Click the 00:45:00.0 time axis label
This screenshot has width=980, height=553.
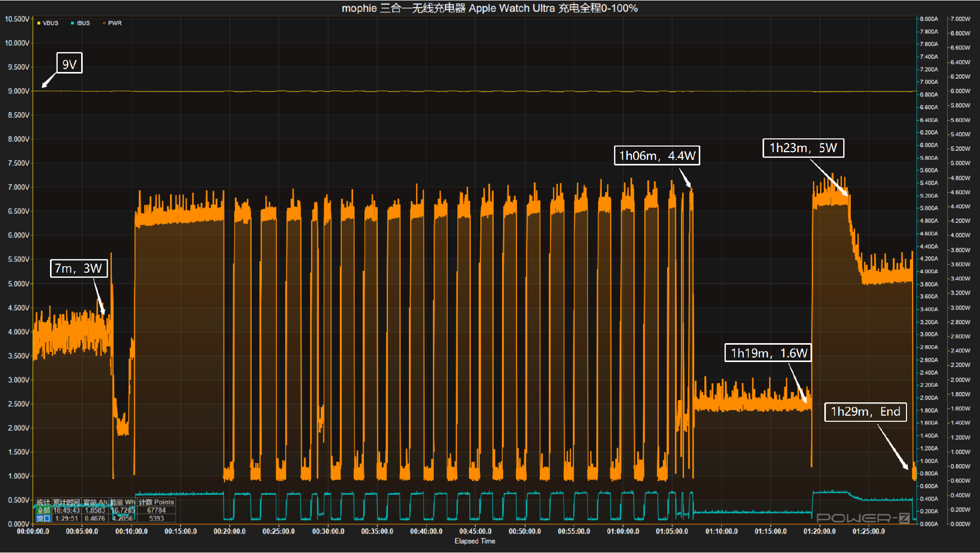click(475, 531)
